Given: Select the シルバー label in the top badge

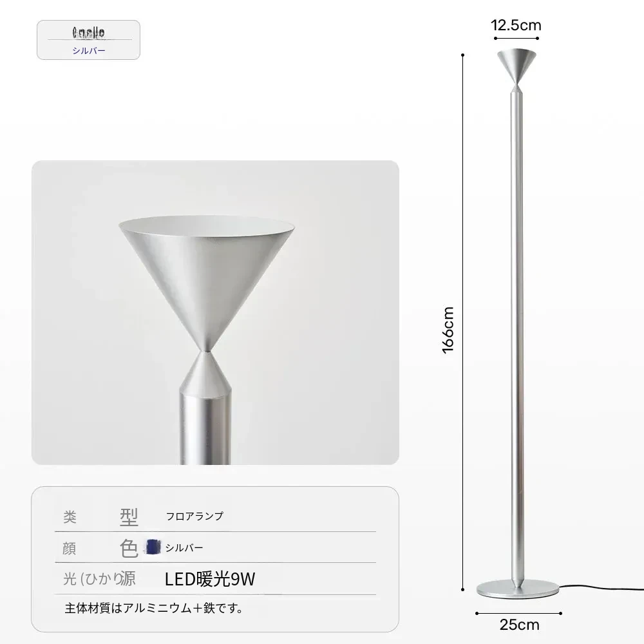Looking at the screenshot, I should tap(89, 50).
